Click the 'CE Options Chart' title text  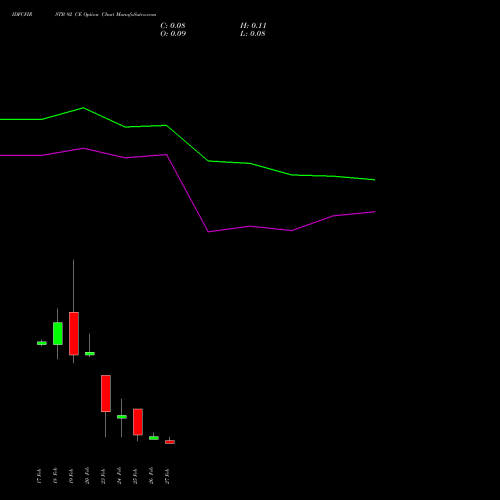click(94, 15)
